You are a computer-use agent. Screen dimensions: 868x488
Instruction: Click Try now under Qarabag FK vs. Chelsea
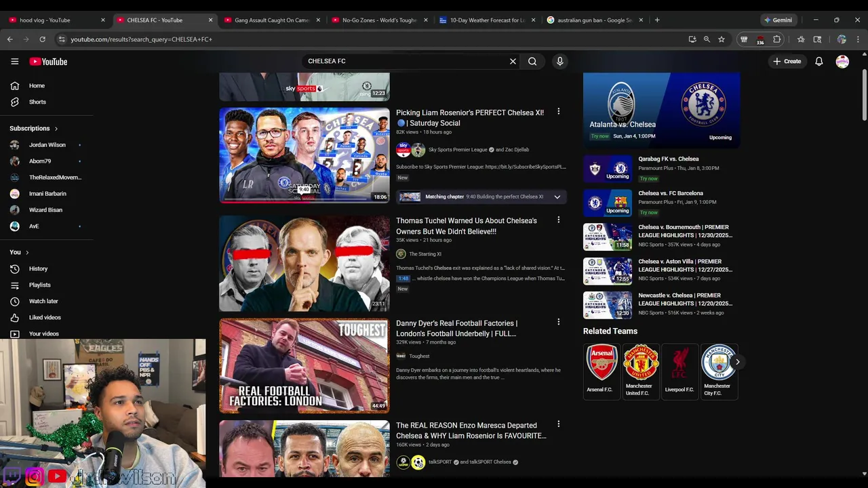[x=649, y=179]
